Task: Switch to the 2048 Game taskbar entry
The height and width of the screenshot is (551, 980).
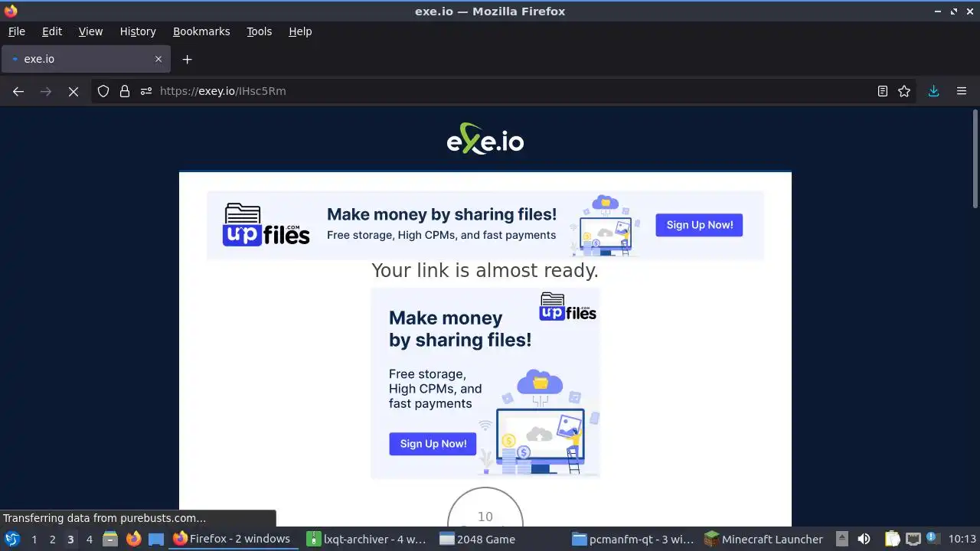Action: (501, 539)
